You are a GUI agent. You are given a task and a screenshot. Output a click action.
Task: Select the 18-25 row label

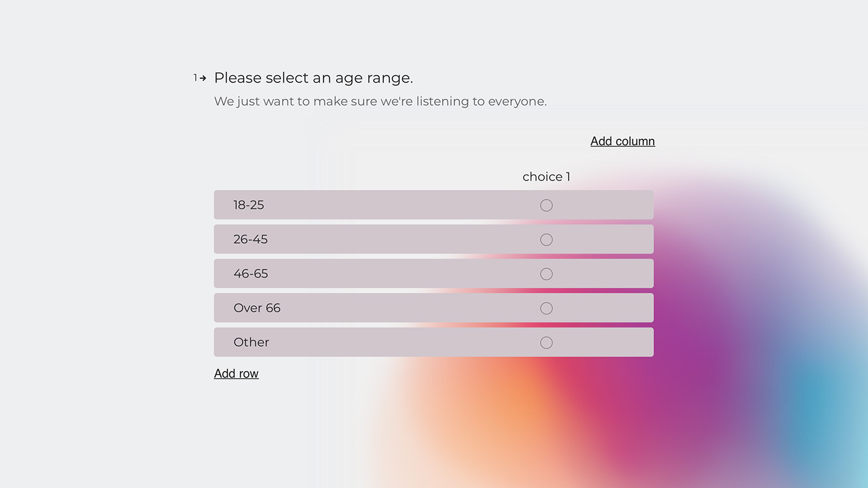(x=249, y=205)
